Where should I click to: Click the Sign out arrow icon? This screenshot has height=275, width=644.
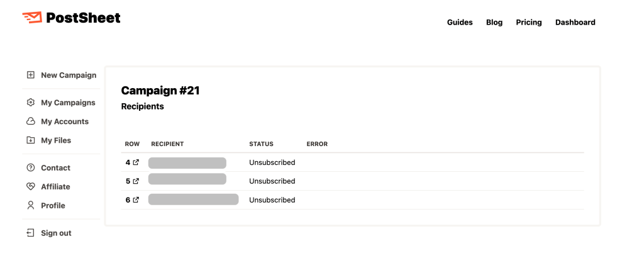30,233
